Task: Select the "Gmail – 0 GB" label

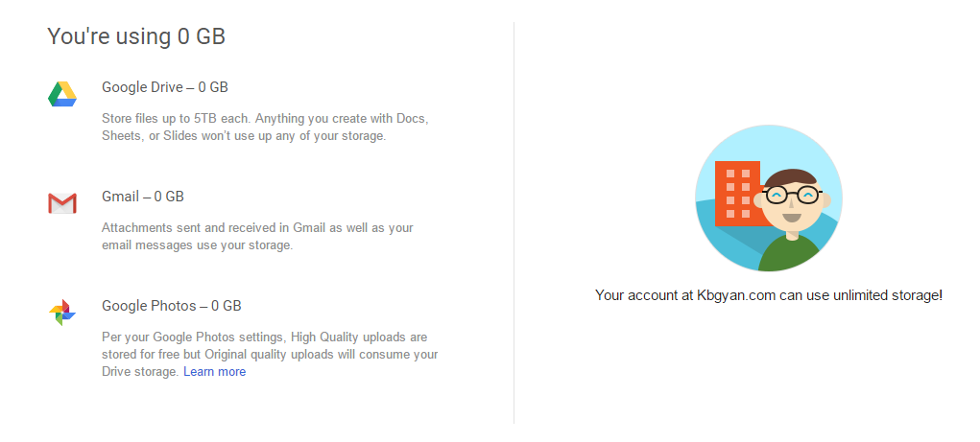Action: tap(143, 197)
